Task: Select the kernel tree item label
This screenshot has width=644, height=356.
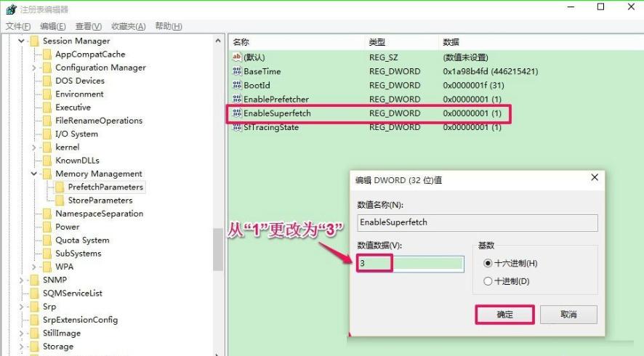Action: pyautogui.click(x=68, y=147)
